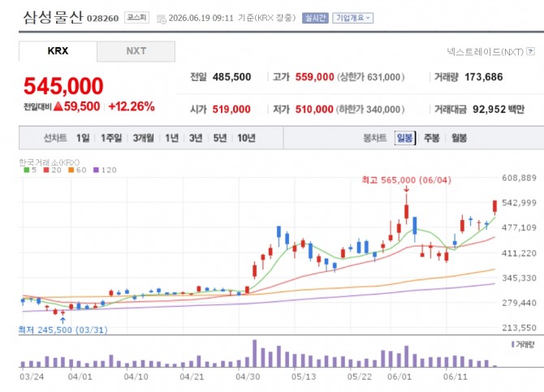Click the 코스피 market badge
This screenshot has width=544, height=392.
tap(136, 17)
